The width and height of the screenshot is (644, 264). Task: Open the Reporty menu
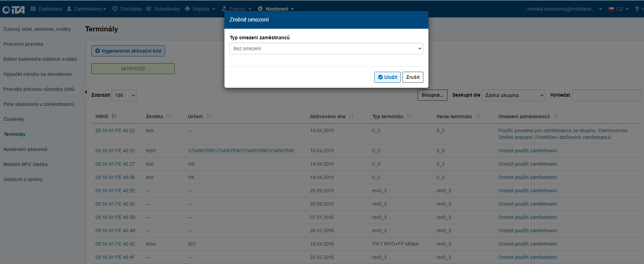pos(200,9)
